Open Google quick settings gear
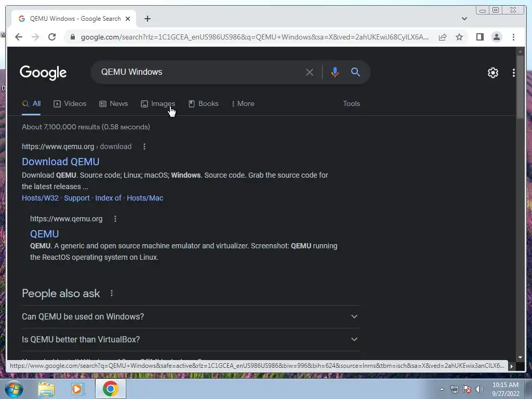Screen dimensions: 532x399 [493, 73]
